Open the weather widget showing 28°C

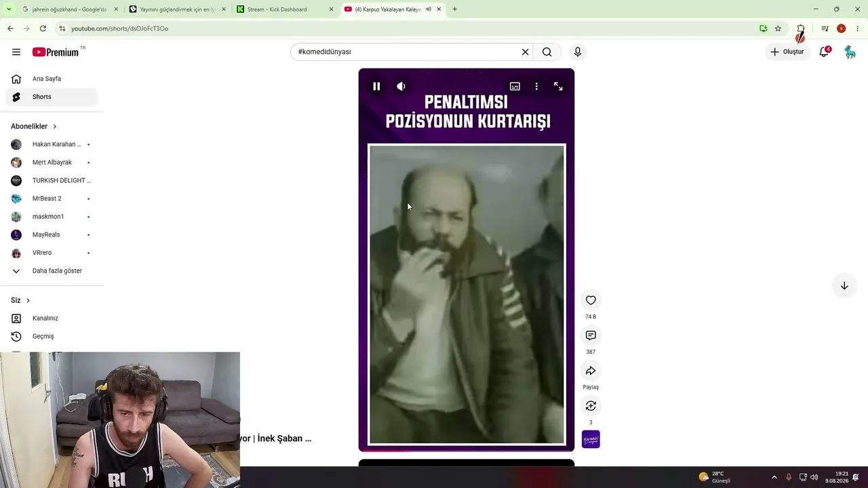pos(715,477)
